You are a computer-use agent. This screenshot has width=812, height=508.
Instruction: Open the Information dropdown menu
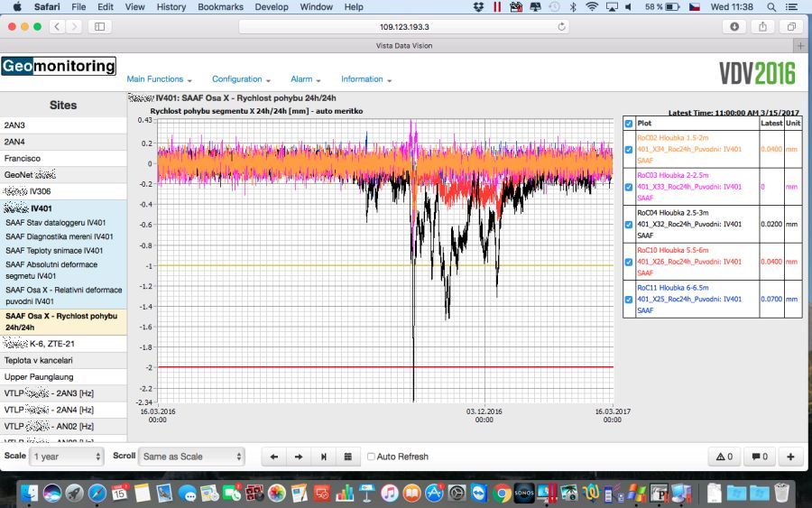pyautogui.click(x=365, y=79)
